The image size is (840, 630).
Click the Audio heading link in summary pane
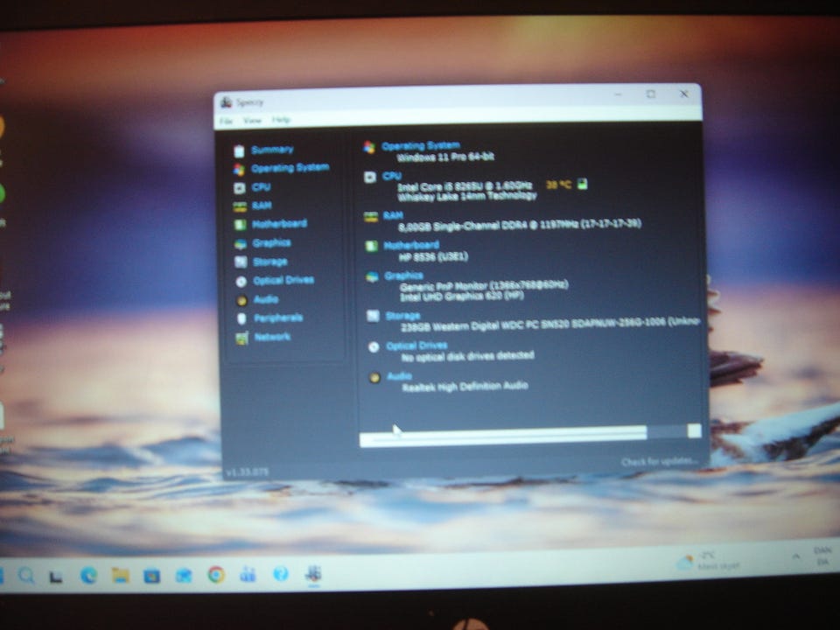[x=399, y=376]
